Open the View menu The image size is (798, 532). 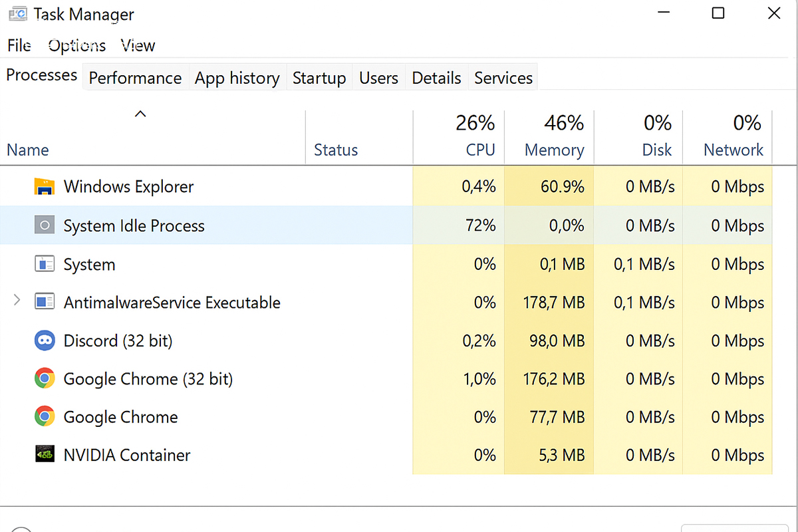click(x=138, y=45)
